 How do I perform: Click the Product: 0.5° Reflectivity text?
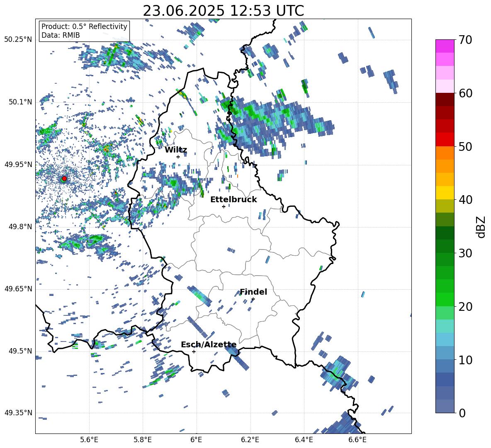click(x=84, y=27)
